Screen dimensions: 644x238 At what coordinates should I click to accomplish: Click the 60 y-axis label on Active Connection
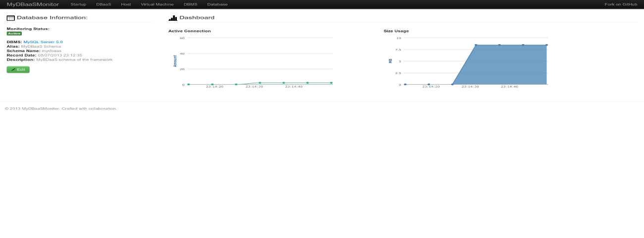pyautogui.click(x=182, y=38)
